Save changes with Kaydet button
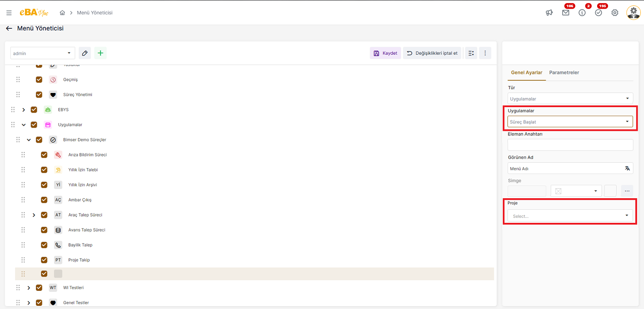Viewport: 644px width, 309px height. click(x=385, y=53)
